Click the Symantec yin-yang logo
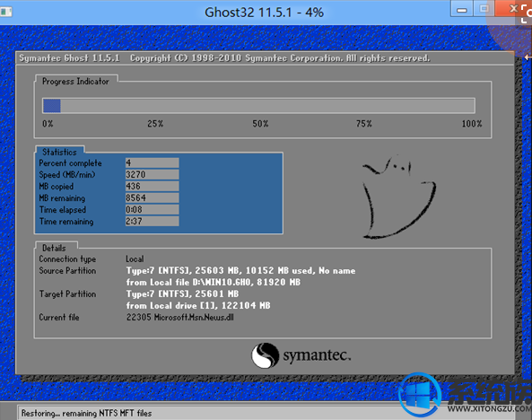Image resolution: width=532 pixels, height=420 pixels. coord(265,355)
